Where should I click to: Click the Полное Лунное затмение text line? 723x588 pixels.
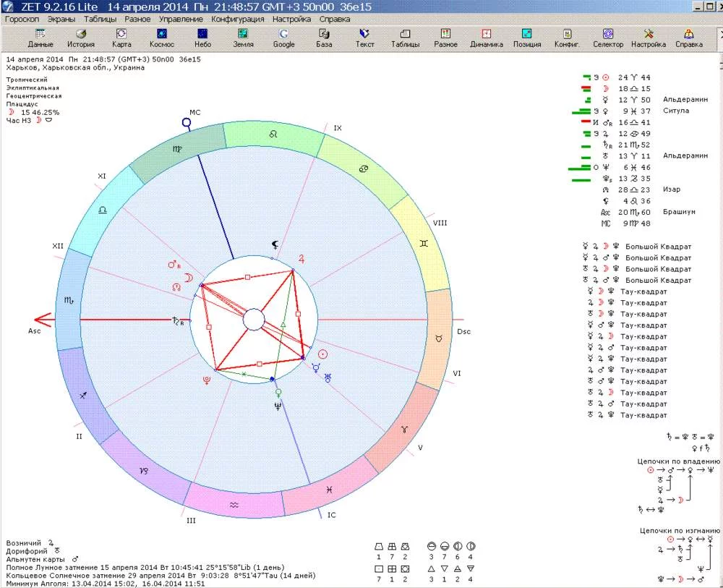click(145, 567)
